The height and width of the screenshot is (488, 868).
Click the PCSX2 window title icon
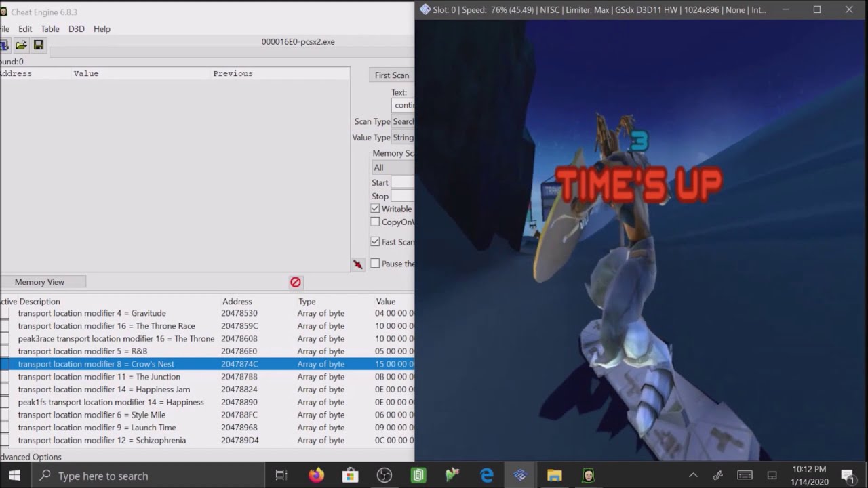[x=425, y=9]
